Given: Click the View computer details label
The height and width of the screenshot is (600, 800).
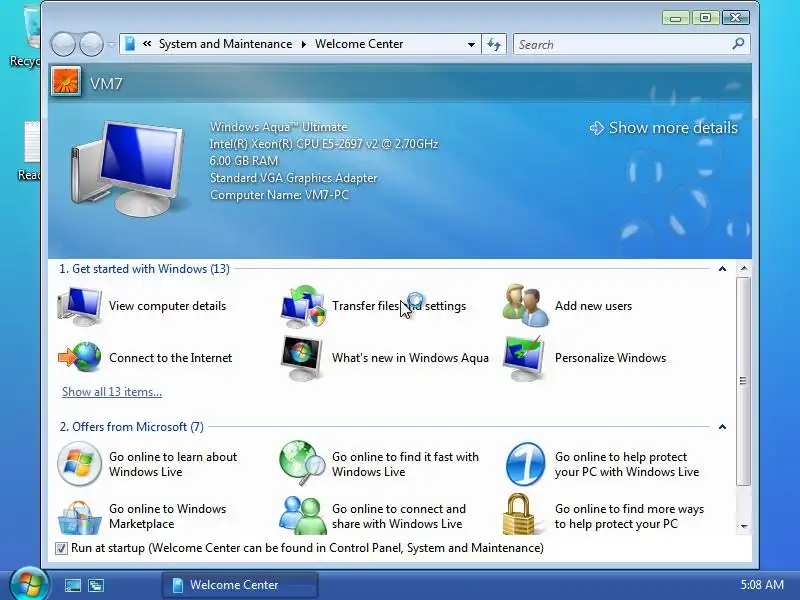Looking at the screenshot, I should tap(167, 306).
